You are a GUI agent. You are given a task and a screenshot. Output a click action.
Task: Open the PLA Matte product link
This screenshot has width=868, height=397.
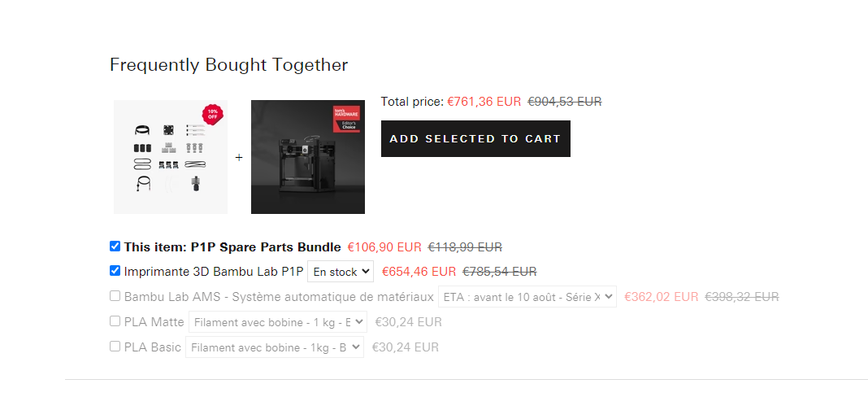pyautogui.click(x=154, y=321)
